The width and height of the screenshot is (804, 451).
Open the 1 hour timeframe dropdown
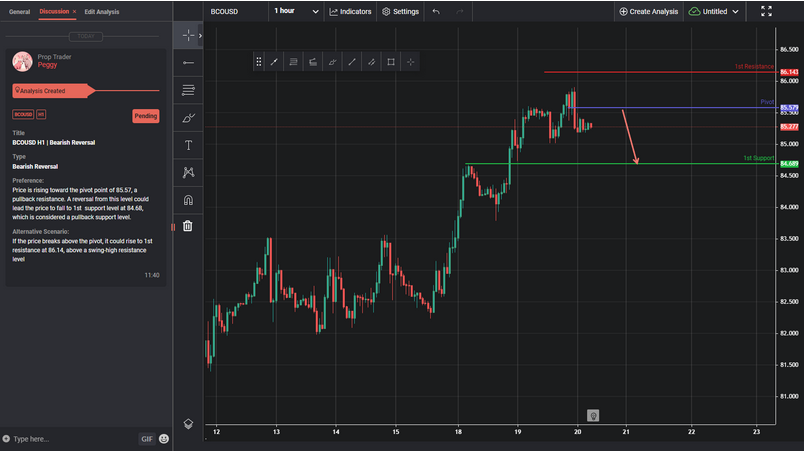coord(296,11)
